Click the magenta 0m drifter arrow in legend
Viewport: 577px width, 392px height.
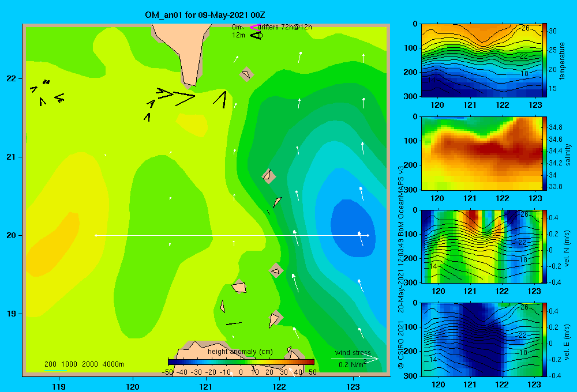254,27
